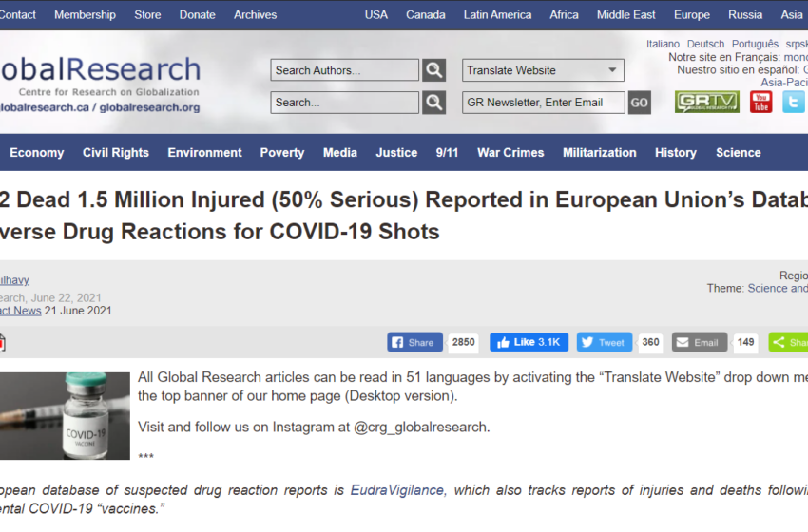This screenshot has width=808, height=532.
Task: Open the Science category
Action: (738, 152)
